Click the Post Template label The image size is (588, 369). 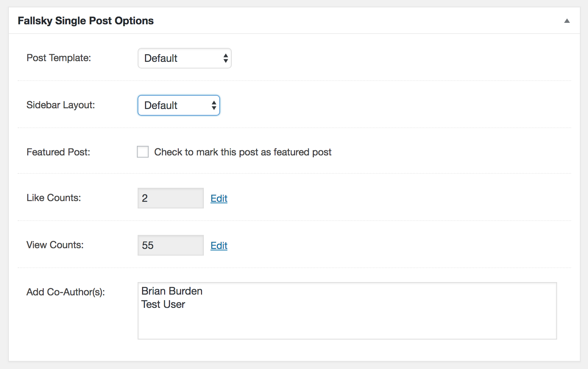coord(59,58)
